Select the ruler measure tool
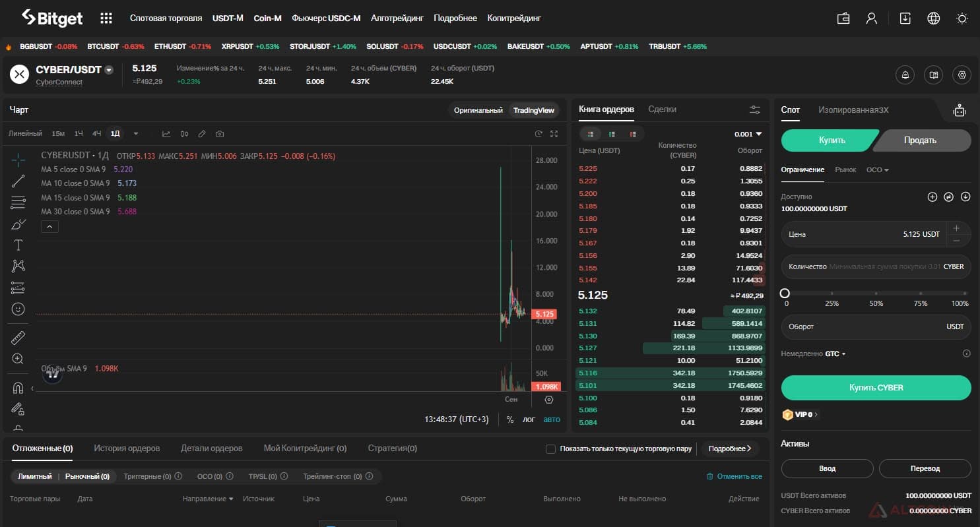This screenshot has height=527, width=980. (x=18, y=338)
